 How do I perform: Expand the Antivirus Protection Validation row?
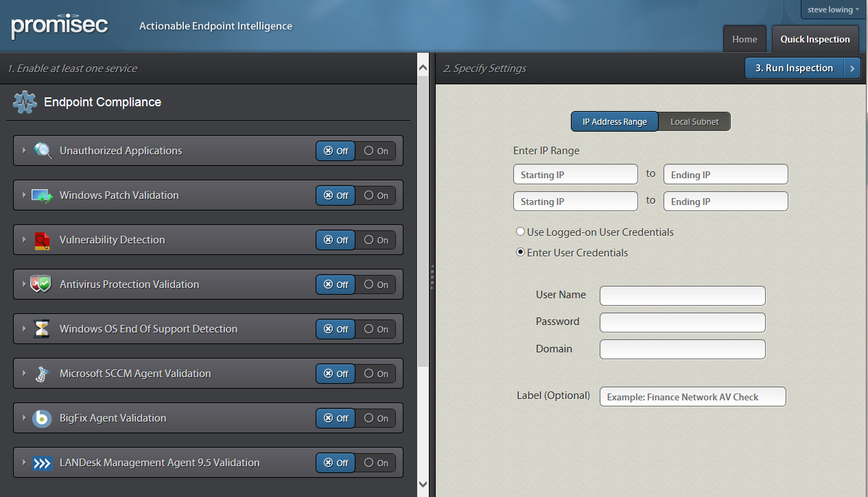(x=24, y=284)
